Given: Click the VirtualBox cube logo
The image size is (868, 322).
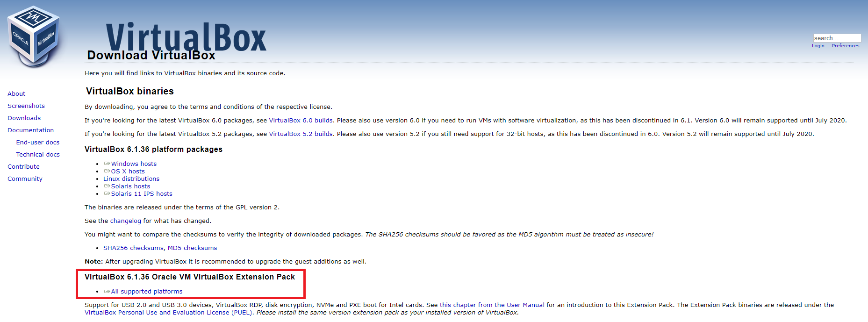Looking at the screenshot, I should (x=34, y=36).
